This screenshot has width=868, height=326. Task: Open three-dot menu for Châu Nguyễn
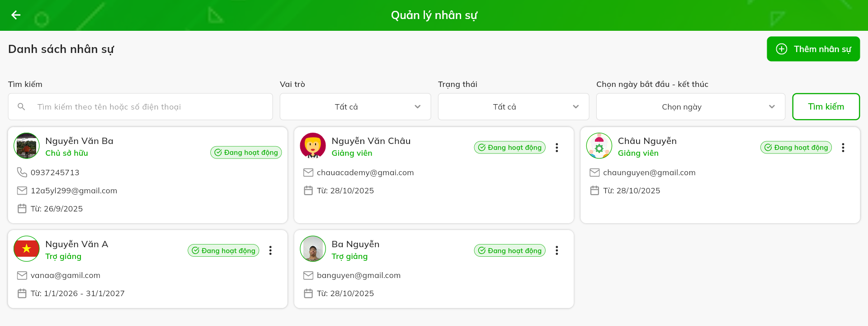click(843, 148)
